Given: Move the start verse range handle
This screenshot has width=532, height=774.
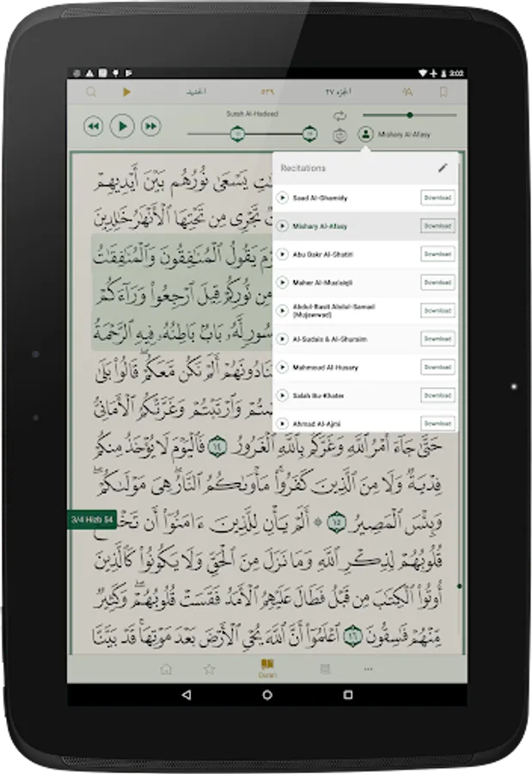Looking at the screenshot, I should (x=238, y=134).
